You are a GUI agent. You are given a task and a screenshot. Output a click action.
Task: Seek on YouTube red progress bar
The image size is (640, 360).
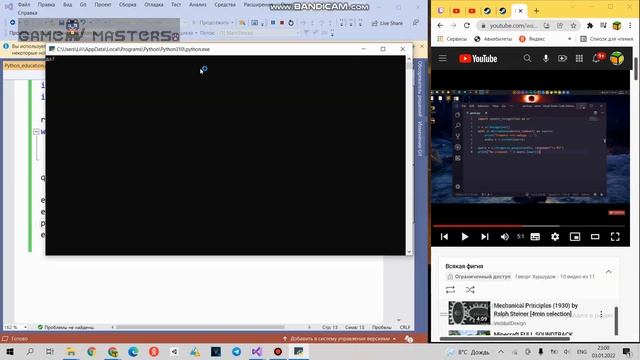tap(529, 226)
